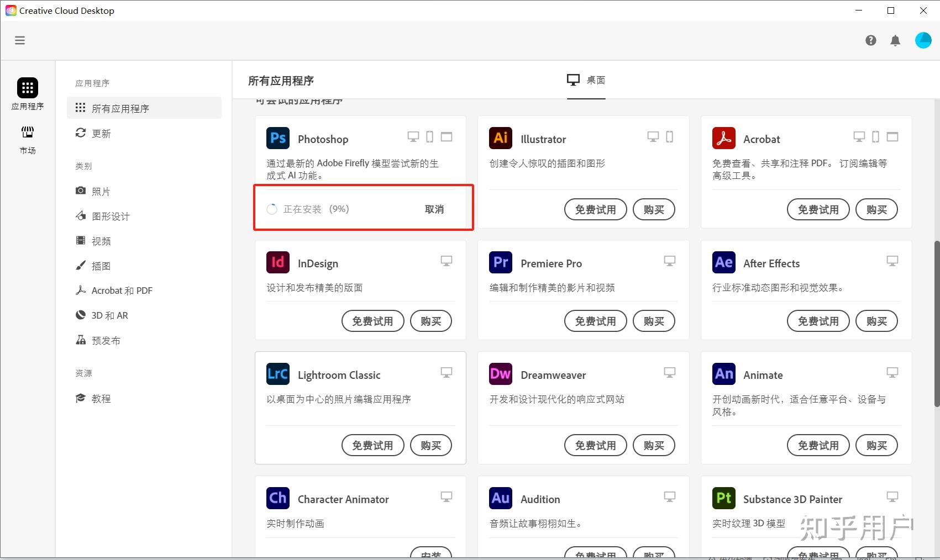The width and height of the screenshot is (940, 560).
Task: Click 购买 for Acrobat
Action: 877,209
